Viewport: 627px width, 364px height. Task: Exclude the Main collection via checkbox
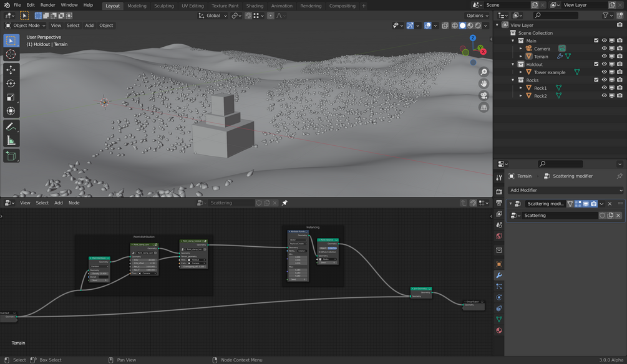point(596,41)
